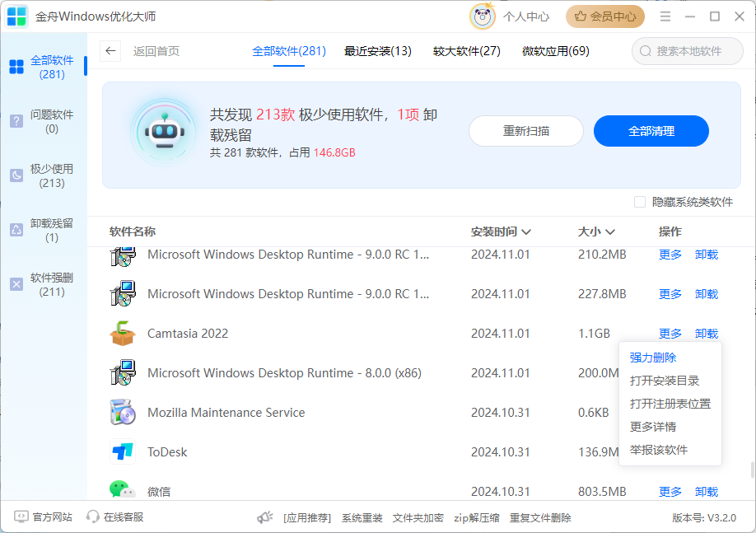Open 个人中心 link
The height and width of the screenshot is (533, 756).
[526, 16]
